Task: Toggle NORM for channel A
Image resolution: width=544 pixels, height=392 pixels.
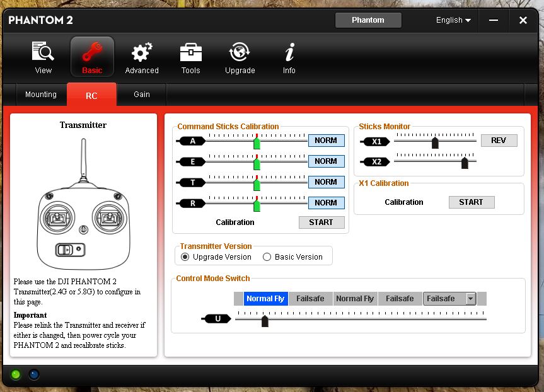Action: 326,141
